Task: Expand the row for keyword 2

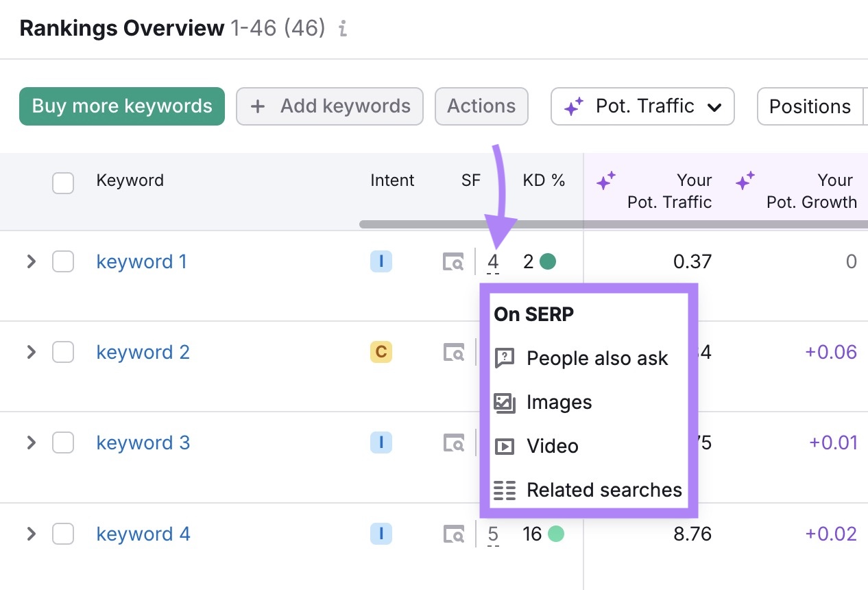Action: [31, 352]
